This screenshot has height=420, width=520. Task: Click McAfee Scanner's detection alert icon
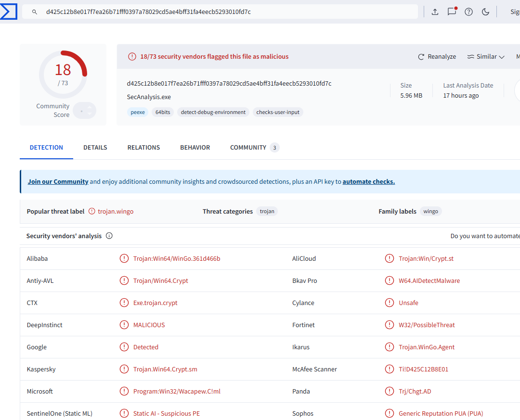coord(390,369)
